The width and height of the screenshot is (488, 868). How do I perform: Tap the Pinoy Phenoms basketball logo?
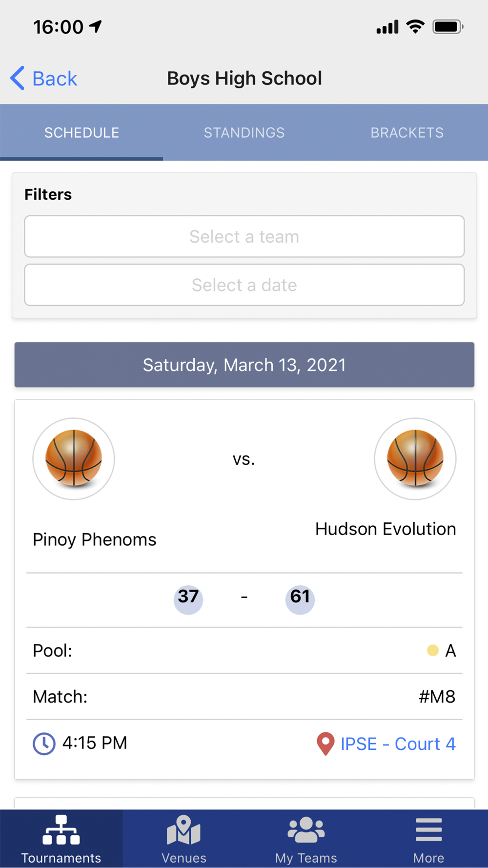point(74,458)
